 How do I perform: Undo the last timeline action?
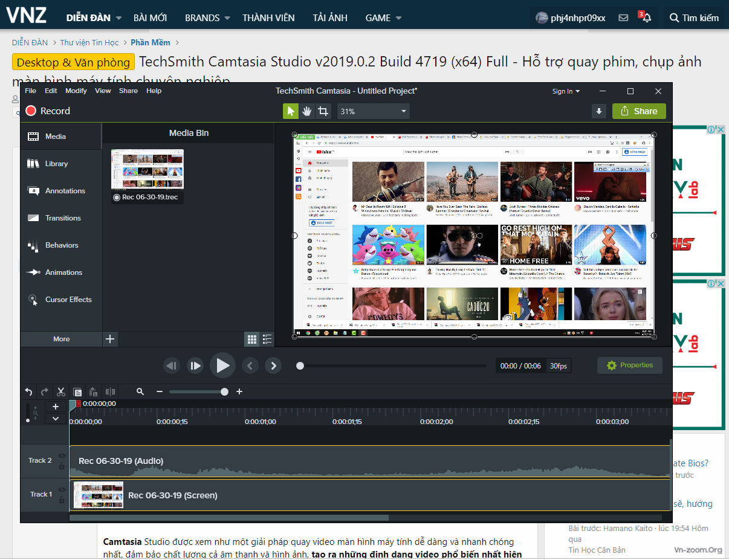click(x=28, y=391)
